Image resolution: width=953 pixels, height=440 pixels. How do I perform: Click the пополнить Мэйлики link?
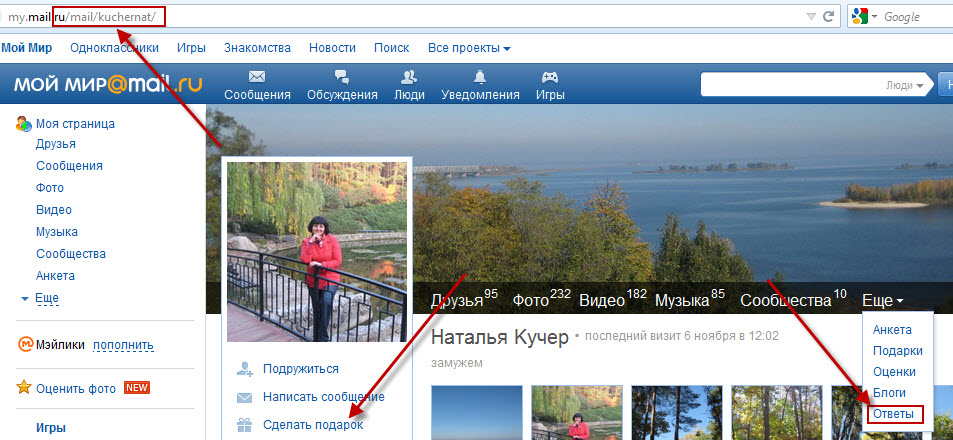click(x=124, y=345)
